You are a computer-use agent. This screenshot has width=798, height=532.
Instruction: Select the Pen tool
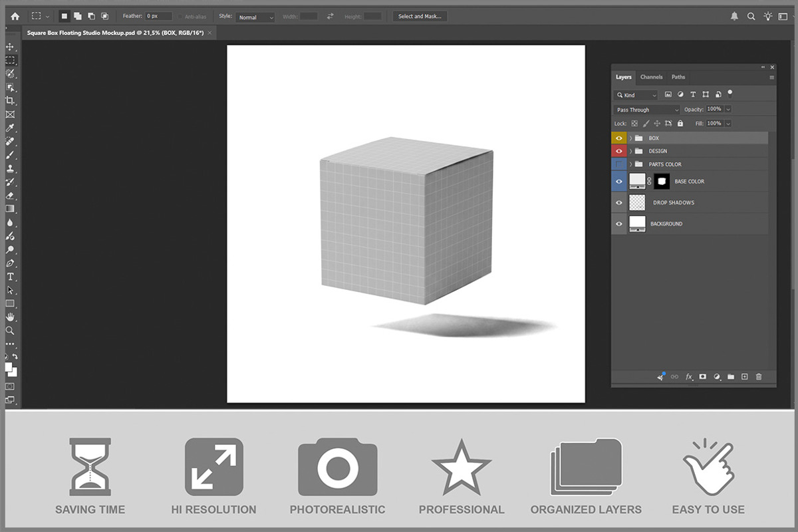10,263
